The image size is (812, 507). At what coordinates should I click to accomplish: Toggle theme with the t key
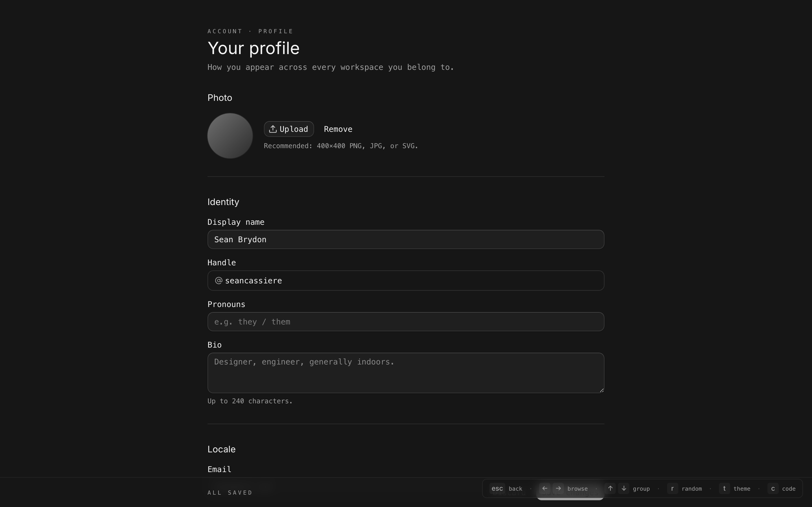[x=724, y=489]
